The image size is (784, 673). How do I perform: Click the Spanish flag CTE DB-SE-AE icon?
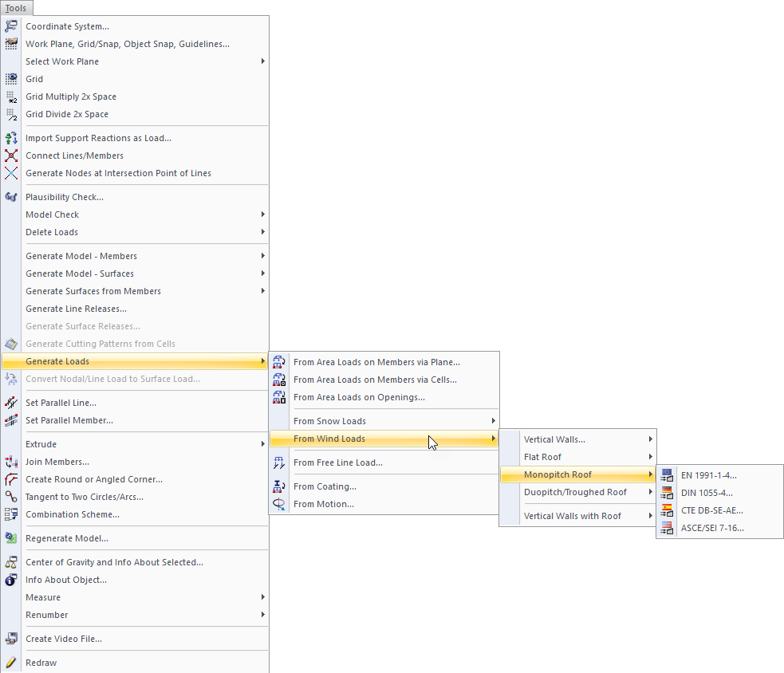tap(668, 510)
